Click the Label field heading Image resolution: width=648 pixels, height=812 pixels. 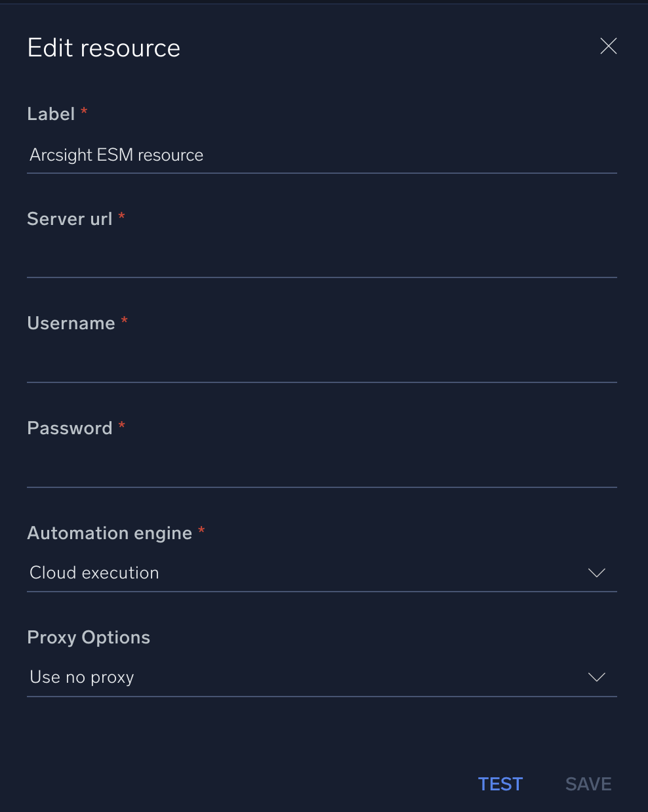[x=52, y=113]
